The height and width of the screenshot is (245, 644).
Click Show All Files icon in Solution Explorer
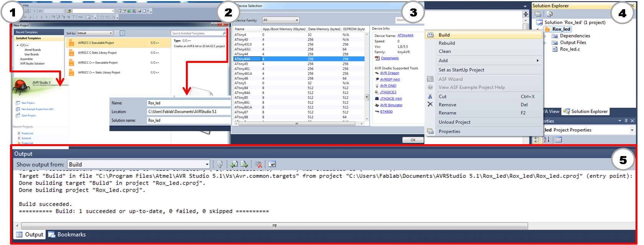(x=550, y=14)
